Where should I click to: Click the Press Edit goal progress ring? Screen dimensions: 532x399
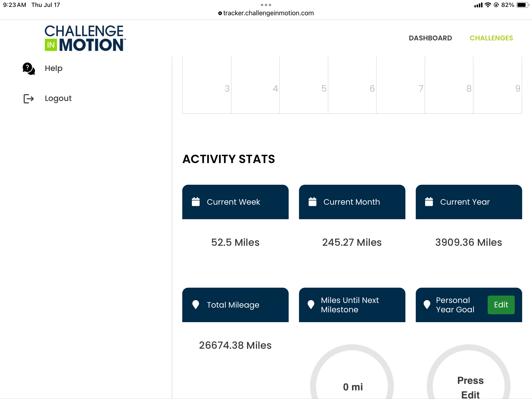(x=469, y=372)
